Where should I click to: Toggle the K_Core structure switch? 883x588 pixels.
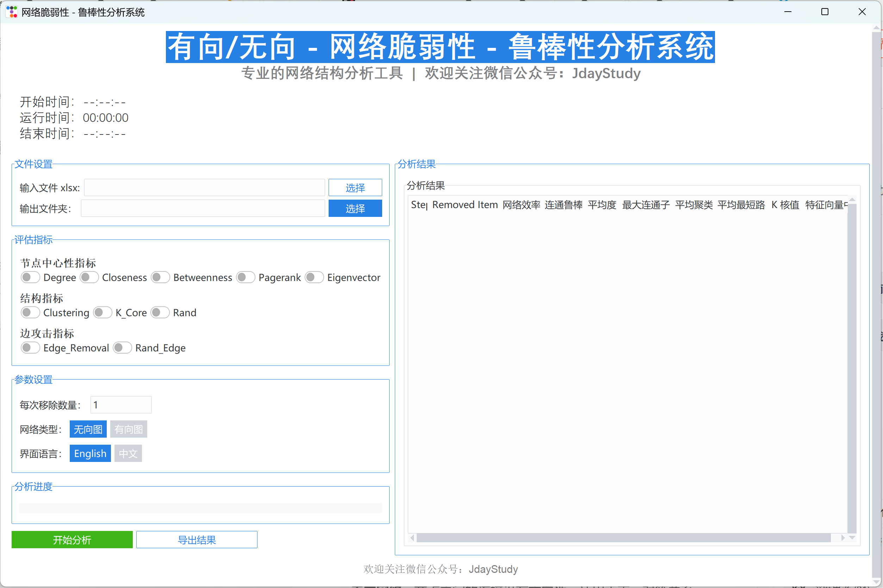[102, 312]
